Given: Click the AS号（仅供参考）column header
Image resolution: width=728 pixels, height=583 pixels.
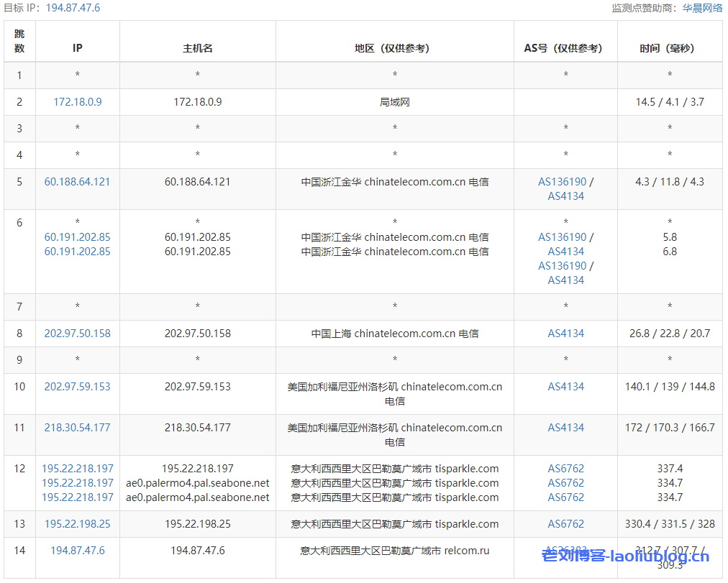Looking at the screenshot, I should 566,48.
